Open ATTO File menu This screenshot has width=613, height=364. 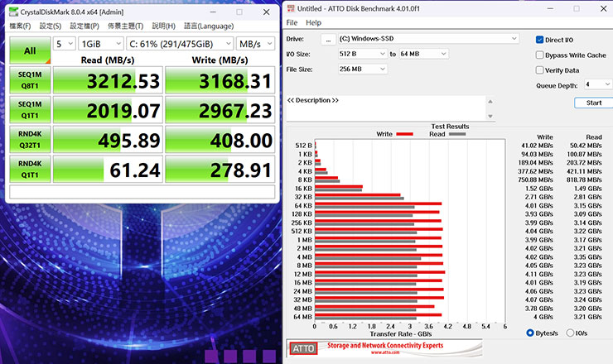pyautogui.click(x=292, y=22)
